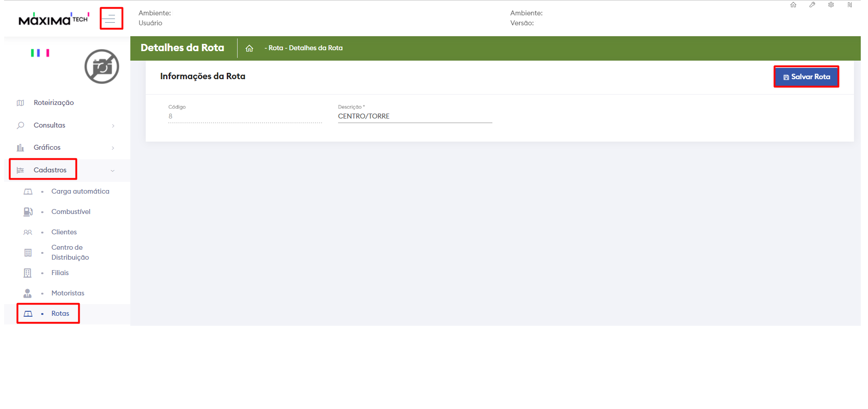Open the Clientes menu item
Screen dimensions: 868x409
coord(64,232)
